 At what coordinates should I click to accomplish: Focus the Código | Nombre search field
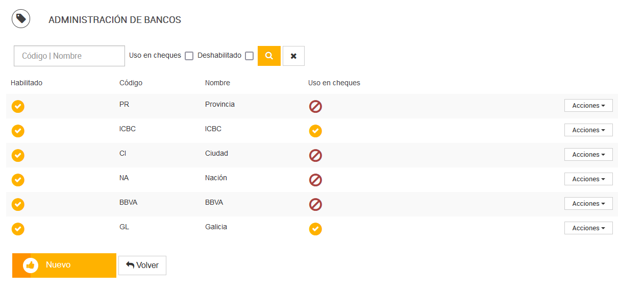pyautogui.click(x=69, y=56)
